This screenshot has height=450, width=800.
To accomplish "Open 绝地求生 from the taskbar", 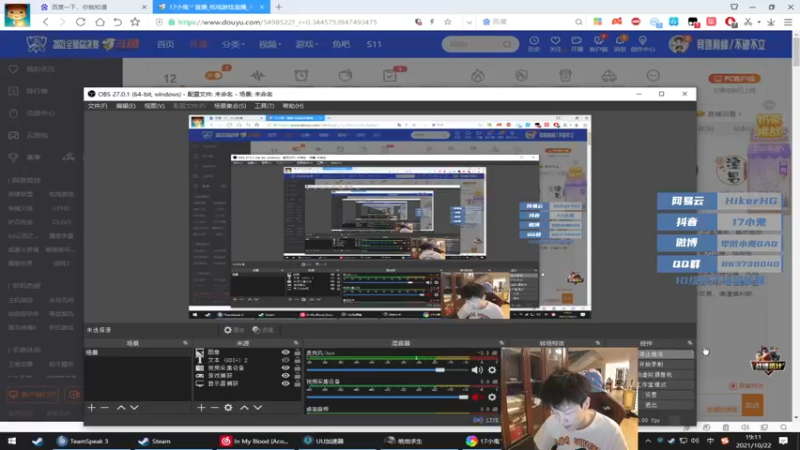I will 404,441.
